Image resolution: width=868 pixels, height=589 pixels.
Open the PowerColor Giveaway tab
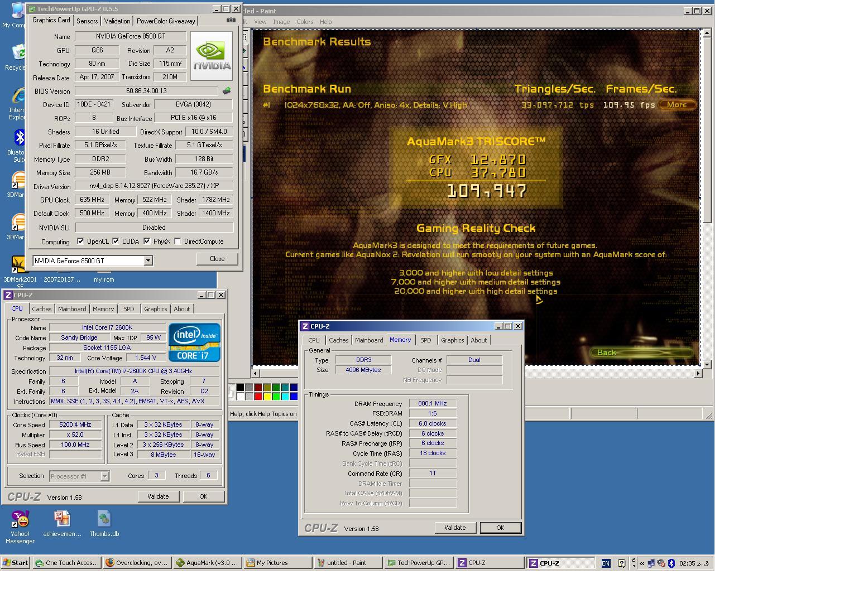(166, 21)
